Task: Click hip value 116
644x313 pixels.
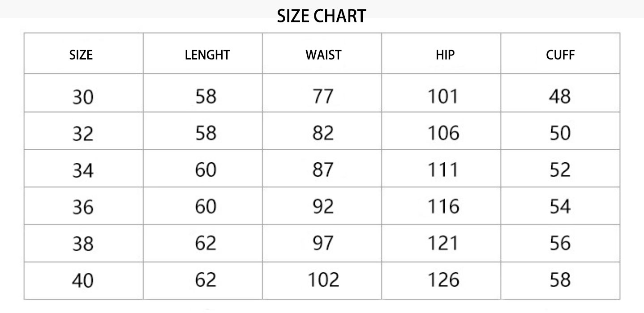Action: point(443,207)
